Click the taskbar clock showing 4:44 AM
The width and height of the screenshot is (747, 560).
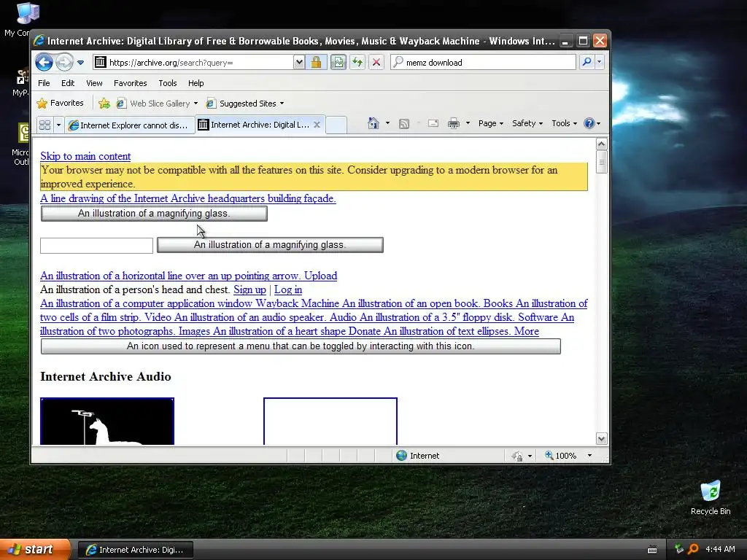[x=720, y=550]
